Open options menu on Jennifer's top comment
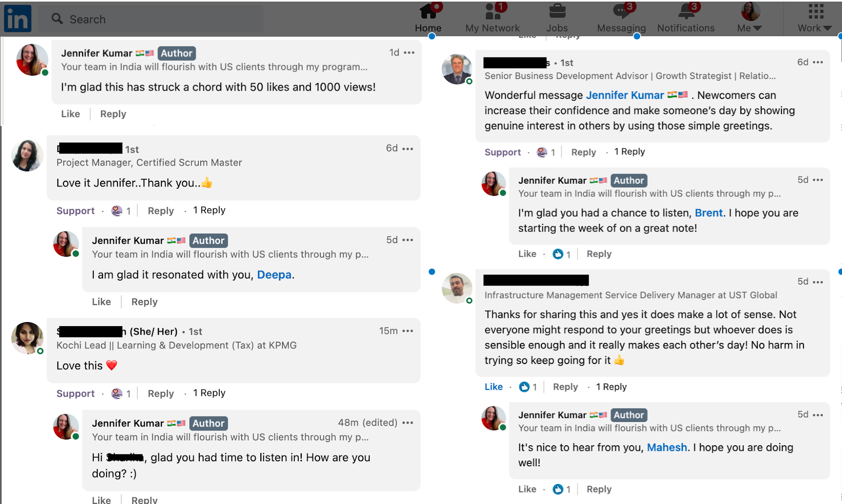842x504 pixels. tap(409, 53)
